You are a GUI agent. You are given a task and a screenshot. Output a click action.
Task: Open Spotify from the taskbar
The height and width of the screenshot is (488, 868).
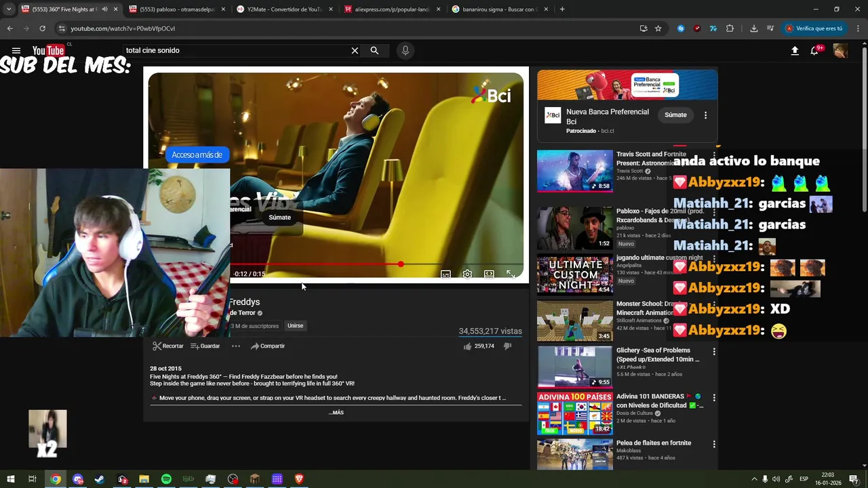[166, 479]
